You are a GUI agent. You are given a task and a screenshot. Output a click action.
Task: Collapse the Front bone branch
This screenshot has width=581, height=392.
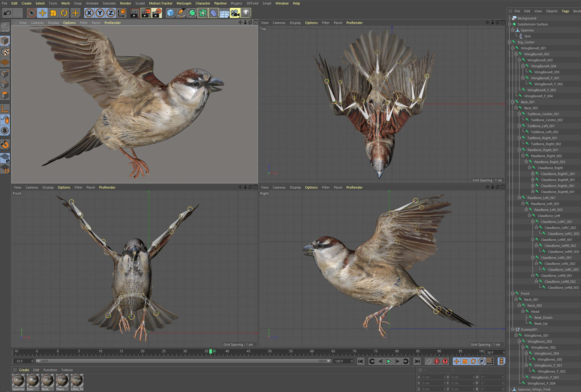pos(513,294)
